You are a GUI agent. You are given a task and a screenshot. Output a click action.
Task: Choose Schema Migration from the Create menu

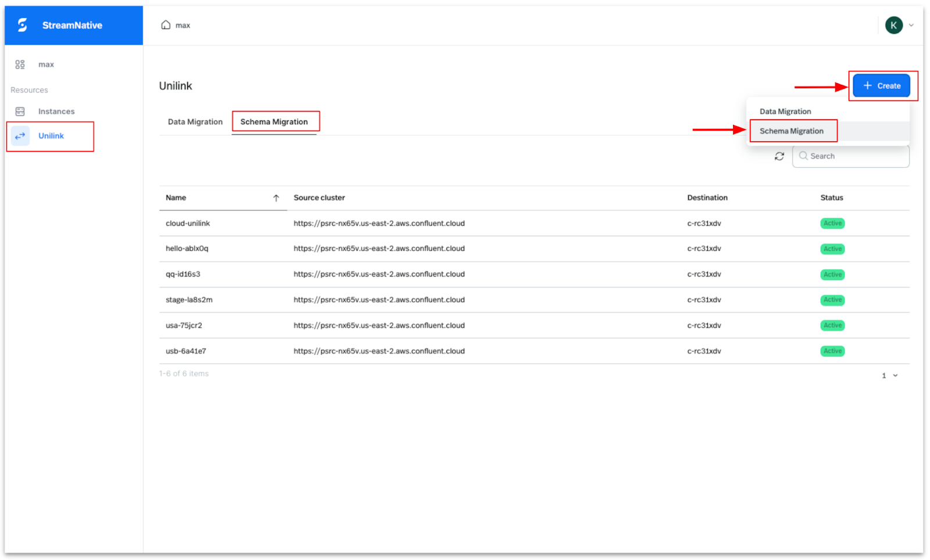tap(791, 131)
